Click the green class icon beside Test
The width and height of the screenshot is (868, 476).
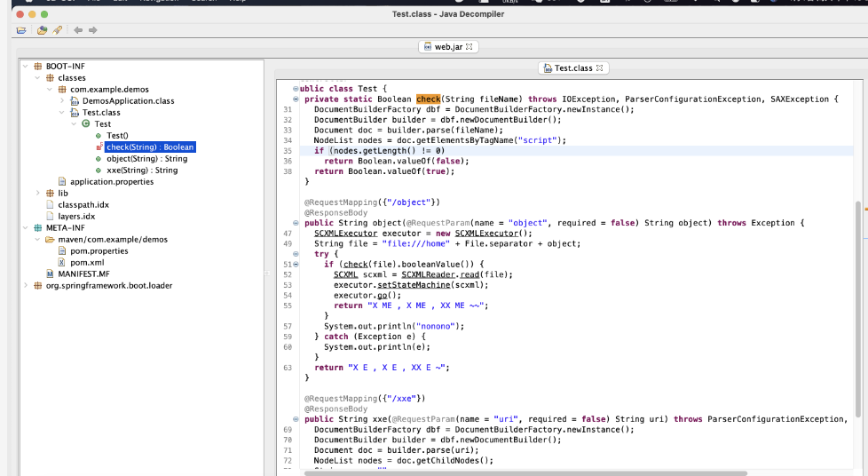[x=86, y=124]
